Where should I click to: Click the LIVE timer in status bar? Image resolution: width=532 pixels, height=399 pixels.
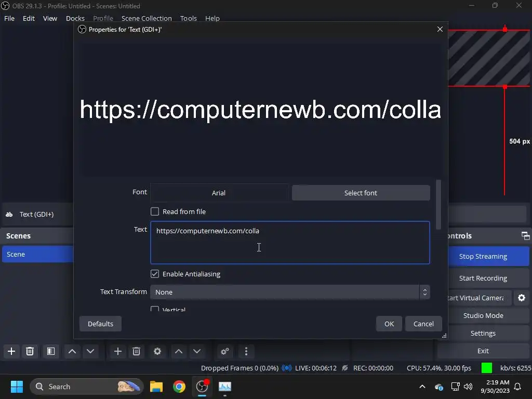[315, 368]
